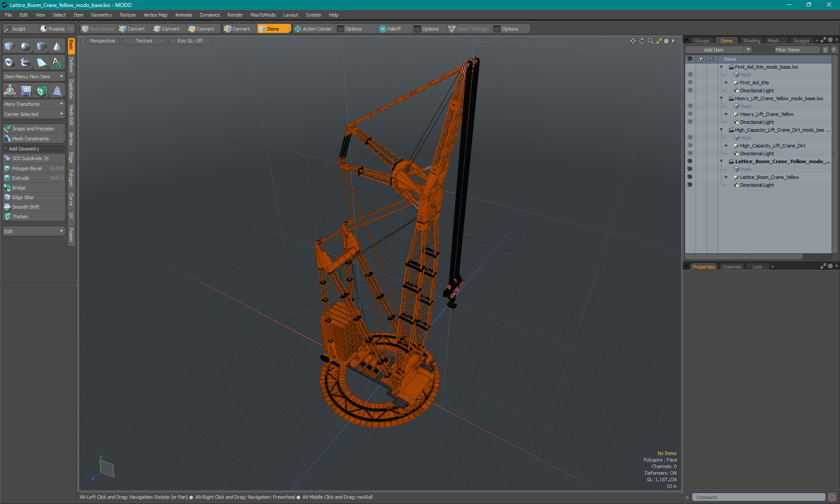The image size is (840, 504).
Task: Activate the green checkered cube tool
Action: point(41,91)
